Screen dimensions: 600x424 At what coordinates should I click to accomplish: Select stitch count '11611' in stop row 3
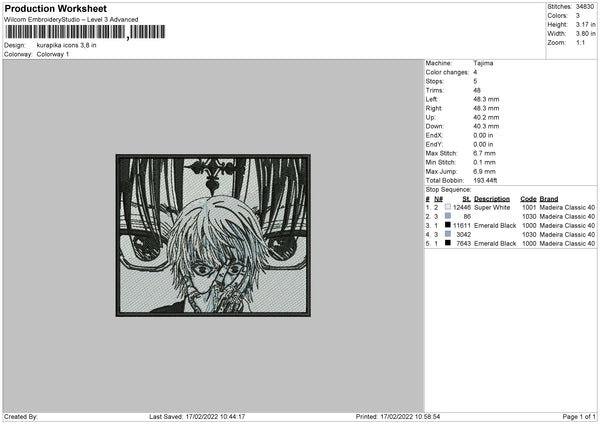click(462, 225)
